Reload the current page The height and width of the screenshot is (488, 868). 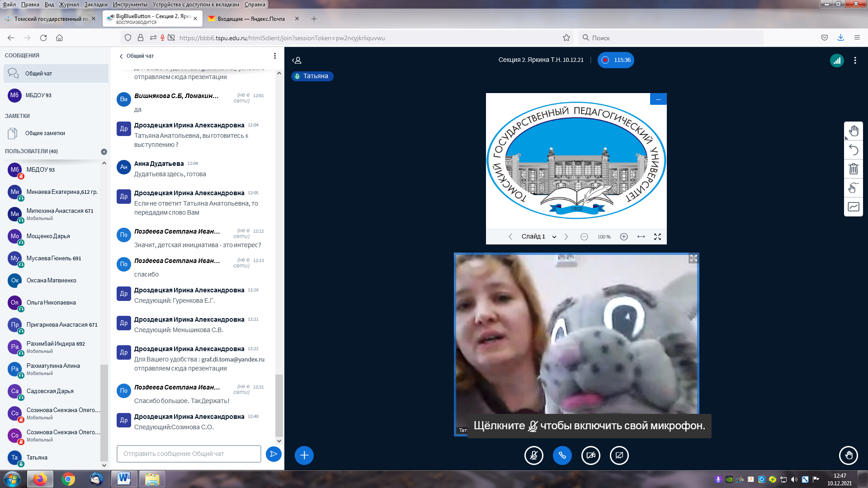click(x=43, y=38)
